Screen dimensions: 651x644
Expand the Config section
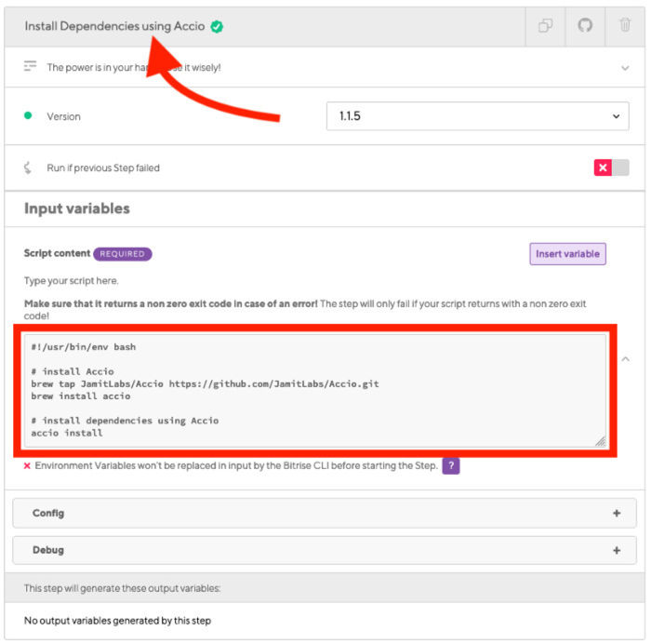[325, 513]
